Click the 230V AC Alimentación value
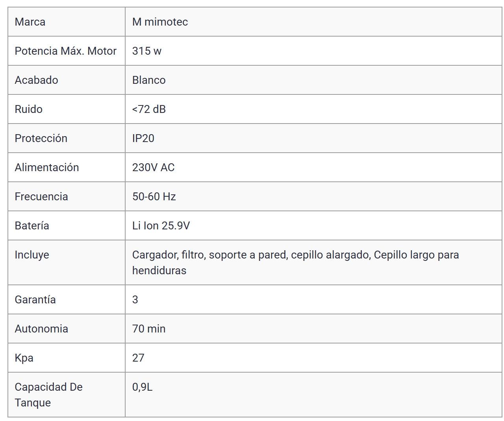This screenshot has width=504, height=421. 154,167
